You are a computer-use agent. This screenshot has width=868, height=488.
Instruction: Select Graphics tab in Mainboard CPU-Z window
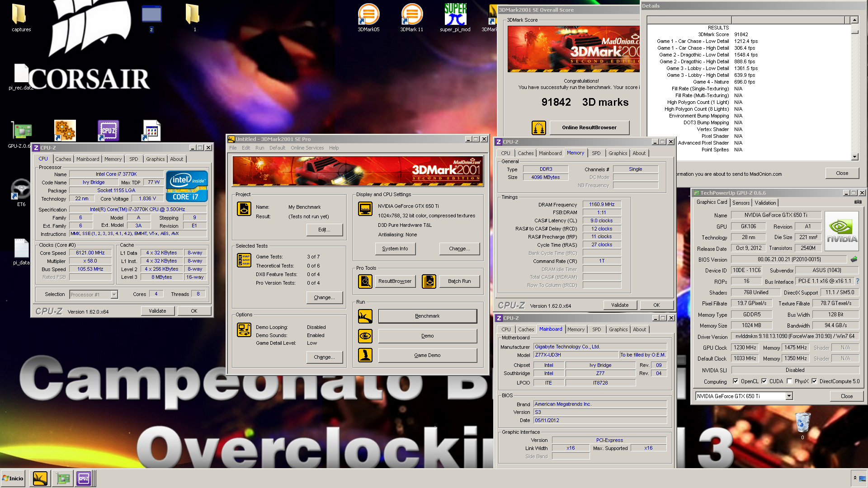[618, 329]
